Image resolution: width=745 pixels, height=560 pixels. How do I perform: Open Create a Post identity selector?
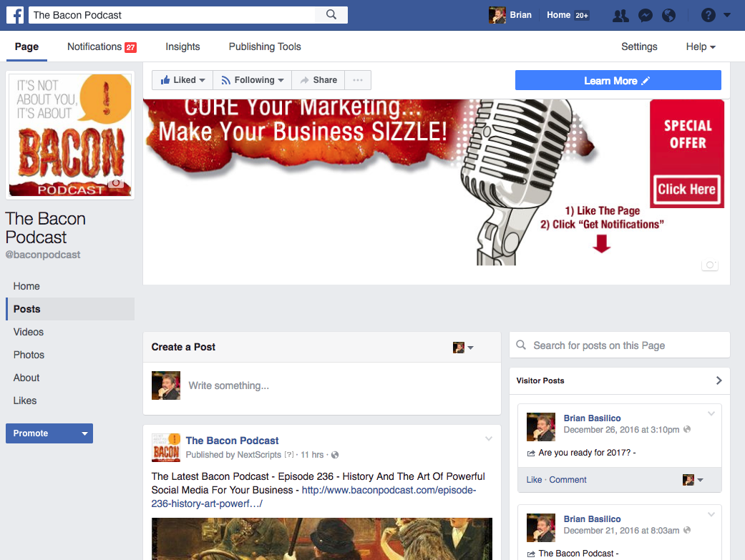tap(463, 347)
